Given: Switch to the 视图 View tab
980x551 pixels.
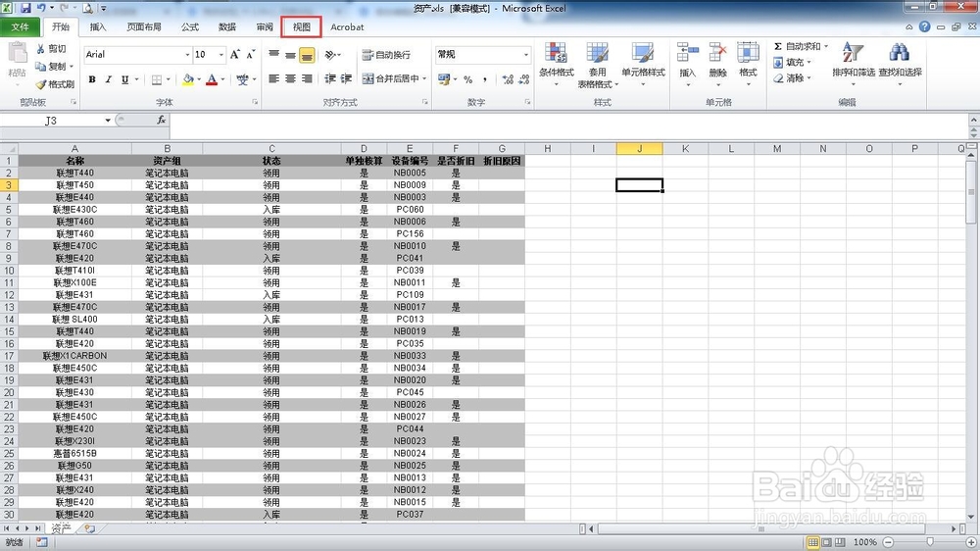Looking at the screenshot, I should click(301, 26).
